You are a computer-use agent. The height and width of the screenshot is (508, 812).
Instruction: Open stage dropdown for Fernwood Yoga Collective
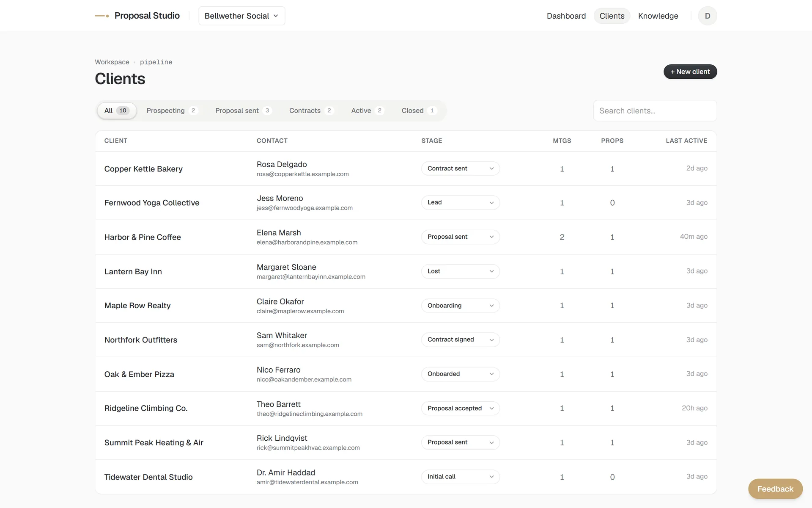click(460, 202)
